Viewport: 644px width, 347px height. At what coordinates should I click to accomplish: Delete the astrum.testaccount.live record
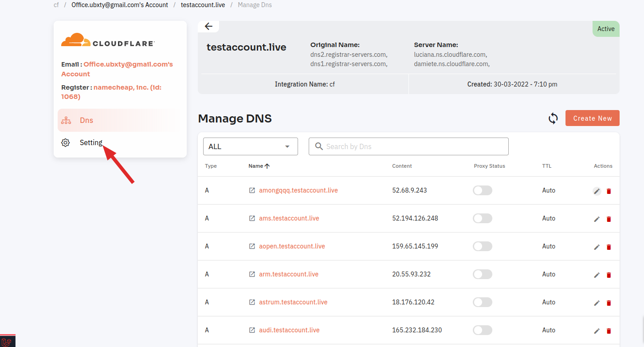click(x=609, y=303)
